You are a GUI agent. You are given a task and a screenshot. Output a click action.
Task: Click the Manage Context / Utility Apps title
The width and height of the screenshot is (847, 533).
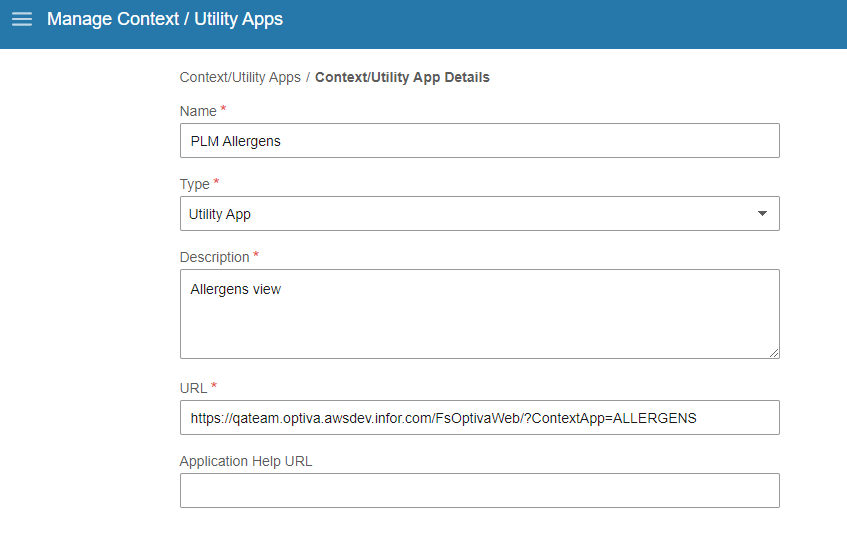coord(165,19)
